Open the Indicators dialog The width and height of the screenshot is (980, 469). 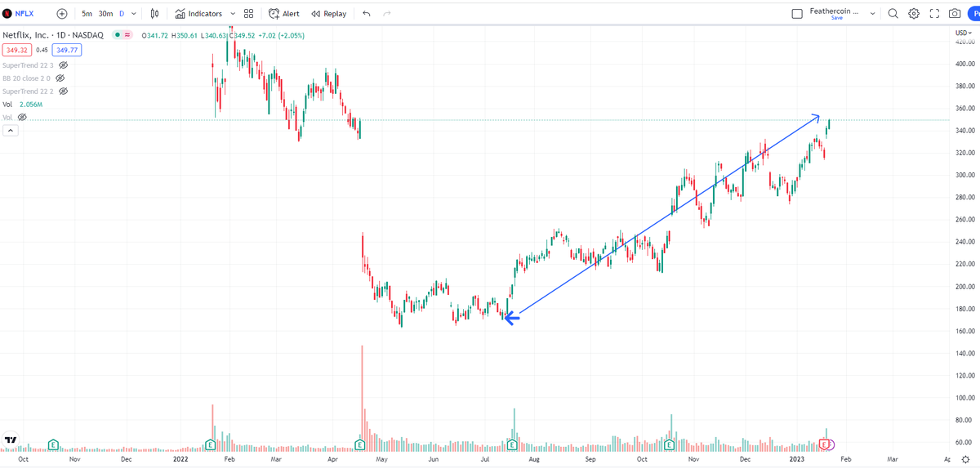(198, 13)
